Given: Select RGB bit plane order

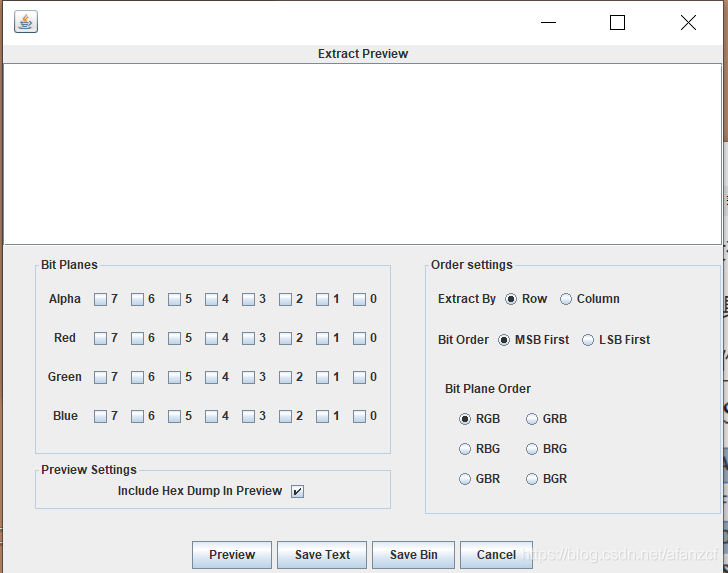Looking at the screenshot, I should [465, 419].
